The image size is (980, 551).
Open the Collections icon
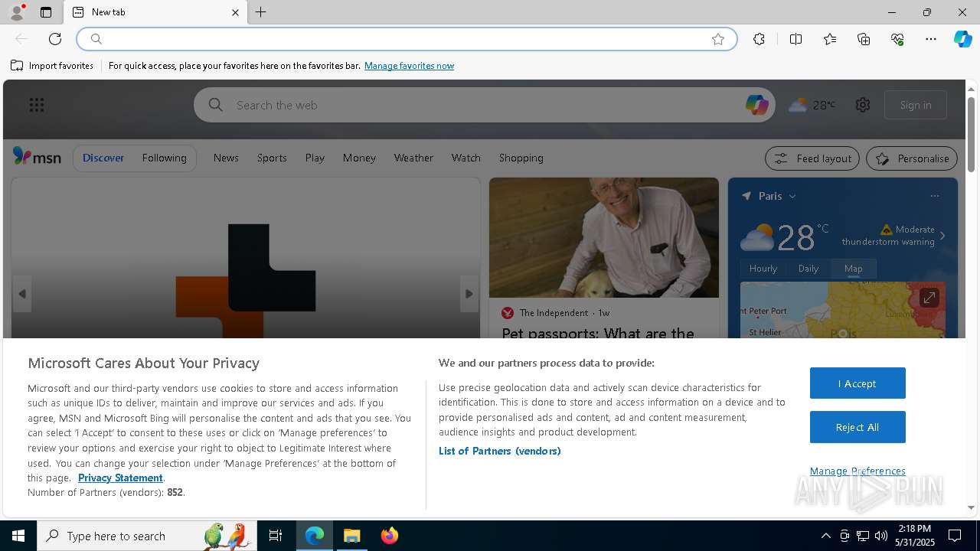(864, 39)
